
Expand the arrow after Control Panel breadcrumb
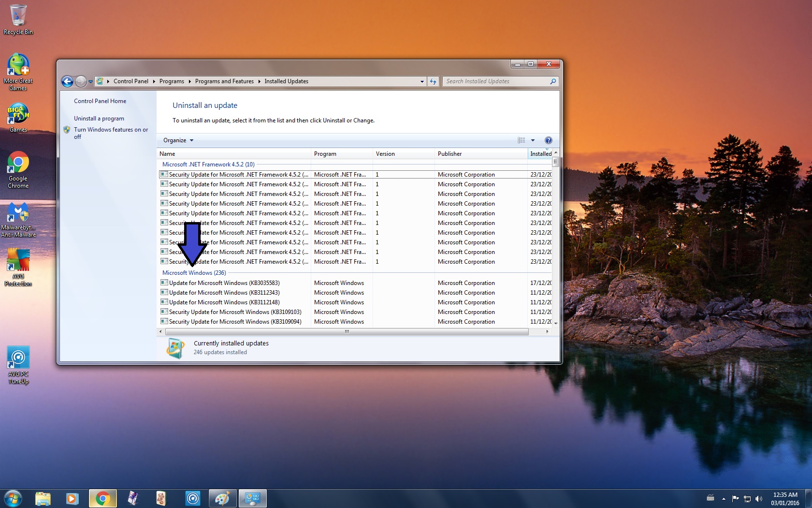point(154,81)
